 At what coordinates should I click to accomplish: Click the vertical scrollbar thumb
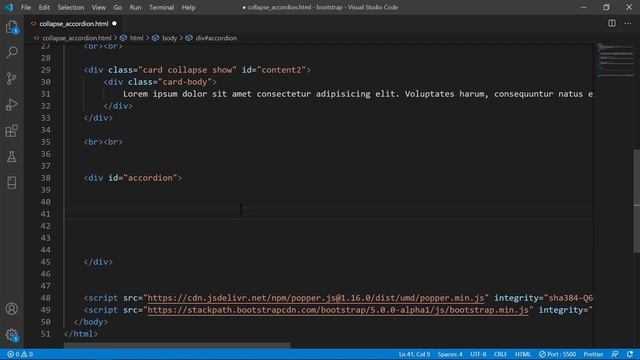tap(637, 201)
